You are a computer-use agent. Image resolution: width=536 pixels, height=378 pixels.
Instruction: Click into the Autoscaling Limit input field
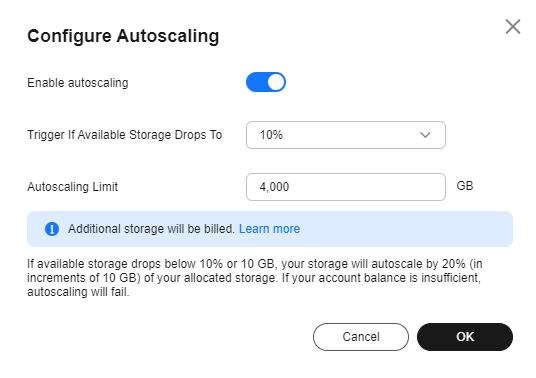(x=346, y=187)
